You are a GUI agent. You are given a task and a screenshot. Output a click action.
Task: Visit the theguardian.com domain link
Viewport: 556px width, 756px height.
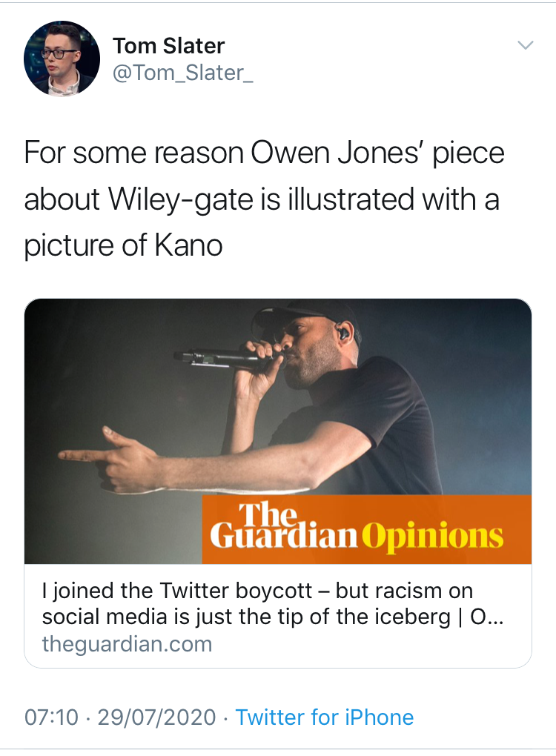127,643
